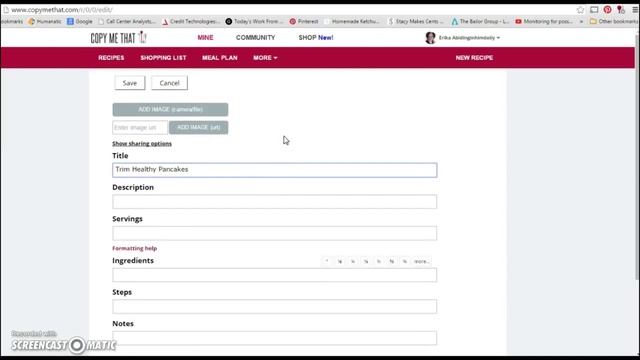Go to RECIPES in the red navigation bar
Image resolution: width=640 pixels, height=360 pixels.
click(x=111, y=58)
